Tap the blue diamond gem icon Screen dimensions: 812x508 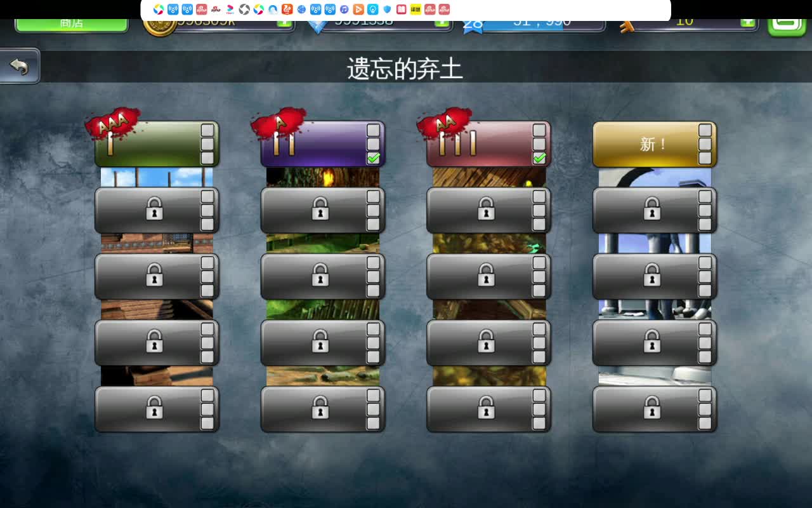coord(317,26)
